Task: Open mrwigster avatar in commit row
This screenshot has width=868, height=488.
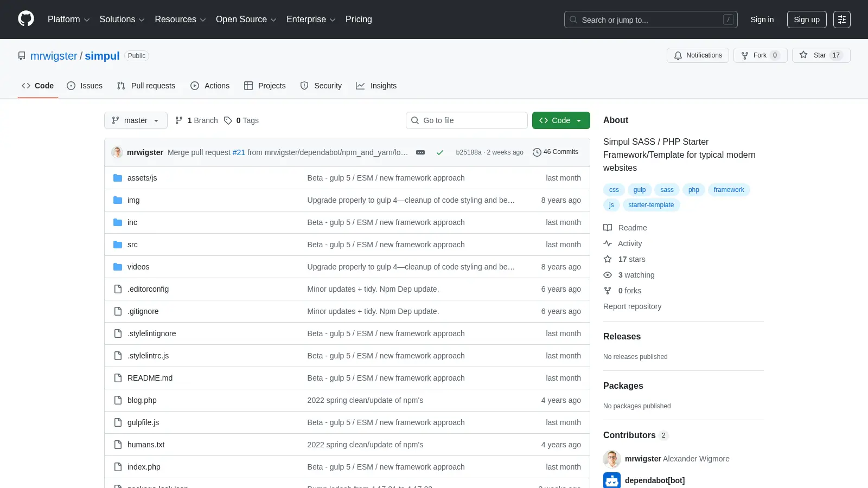Action: click(117, 152)
